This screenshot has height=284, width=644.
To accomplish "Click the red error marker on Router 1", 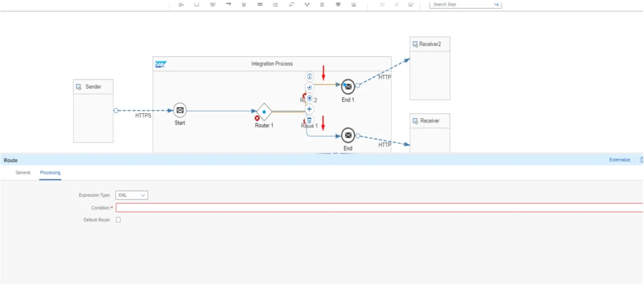I will coord(257,118).
